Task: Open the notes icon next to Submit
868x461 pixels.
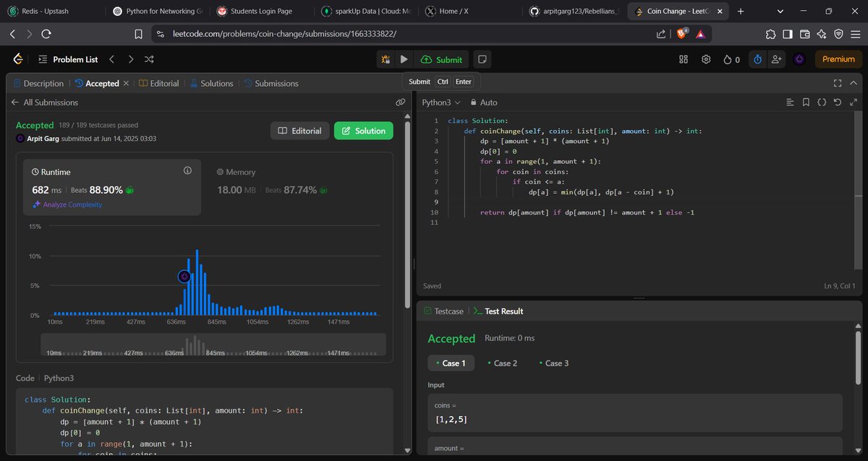Action: click(x=482, y=59)
